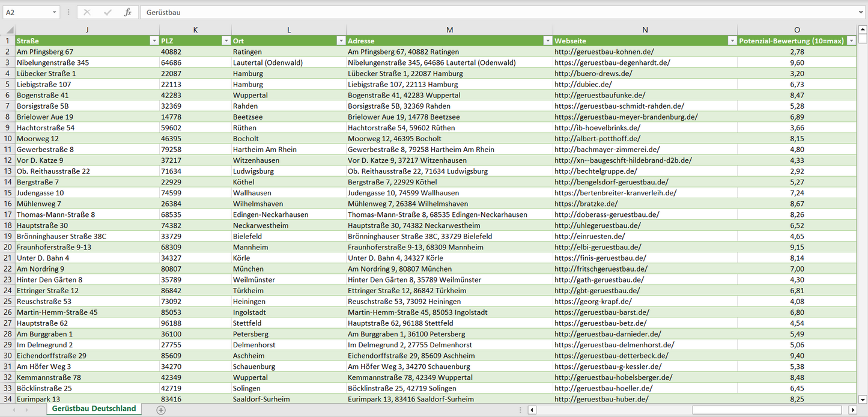This screenshot has height=417, width=868.
Task: Click the horizontal scrollbar right arrow
Action: (852, 410)
